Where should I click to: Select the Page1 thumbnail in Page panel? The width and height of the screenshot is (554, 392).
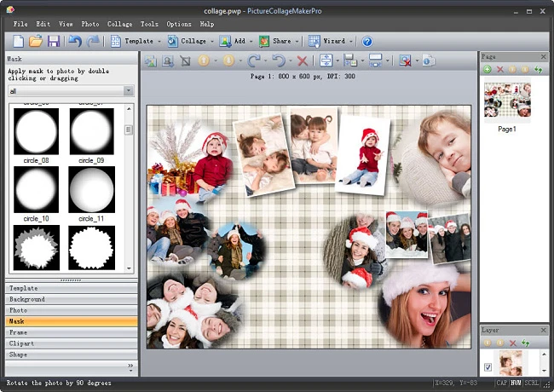507,101
